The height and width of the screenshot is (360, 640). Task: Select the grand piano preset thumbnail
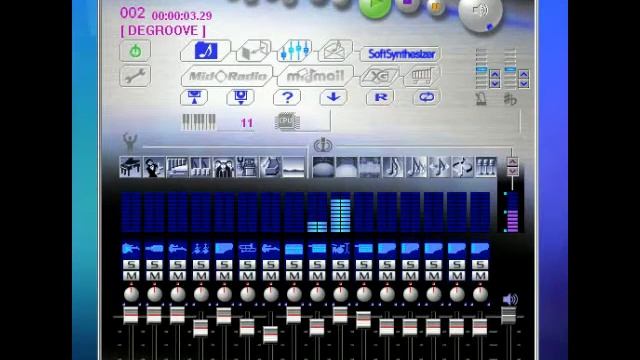click(x=131, y=167)
